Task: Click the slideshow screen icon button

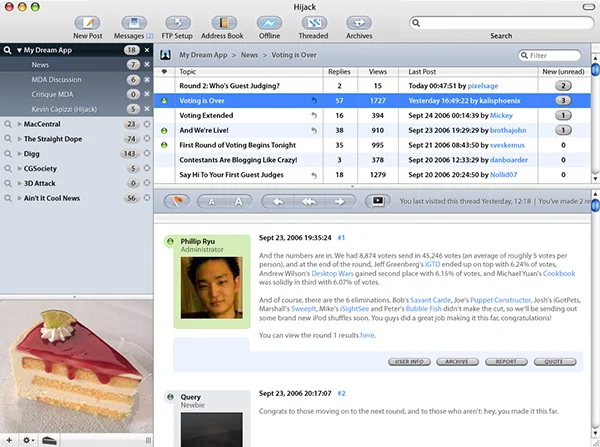Action: 378,201
